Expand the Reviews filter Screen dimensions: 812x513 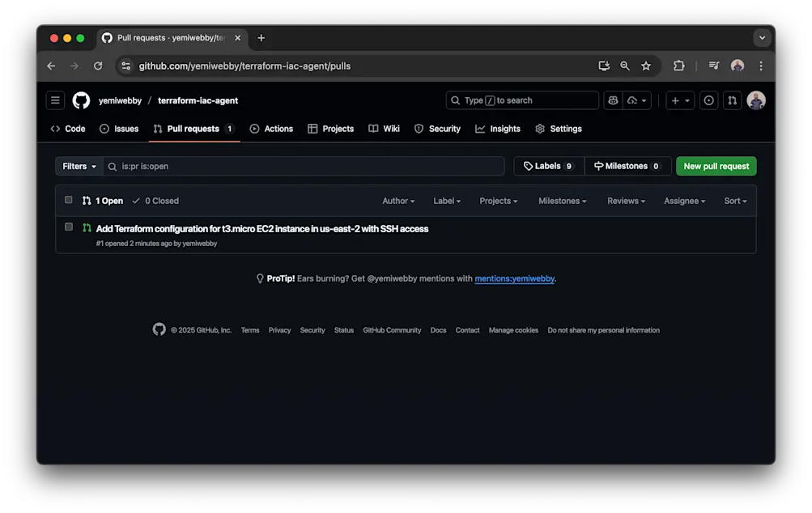[x=626, y=201]
